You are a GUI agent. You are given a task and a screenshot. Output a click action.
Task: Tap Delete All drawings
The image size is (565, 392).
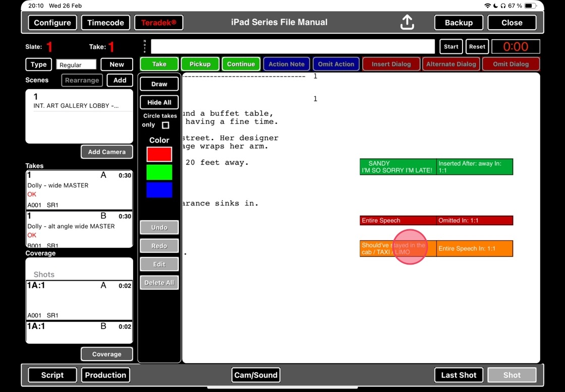(159, 283)
